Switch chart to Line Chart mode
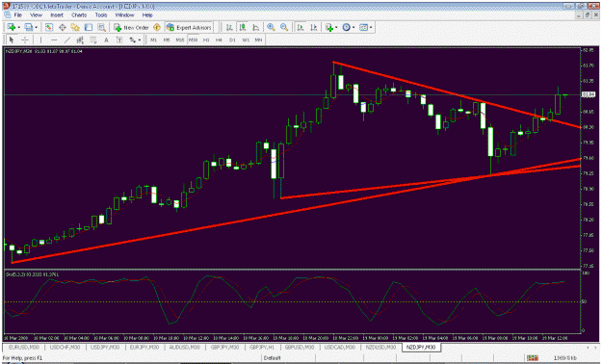The width and height of the screenshot is (602, 364). pos(255,27)
